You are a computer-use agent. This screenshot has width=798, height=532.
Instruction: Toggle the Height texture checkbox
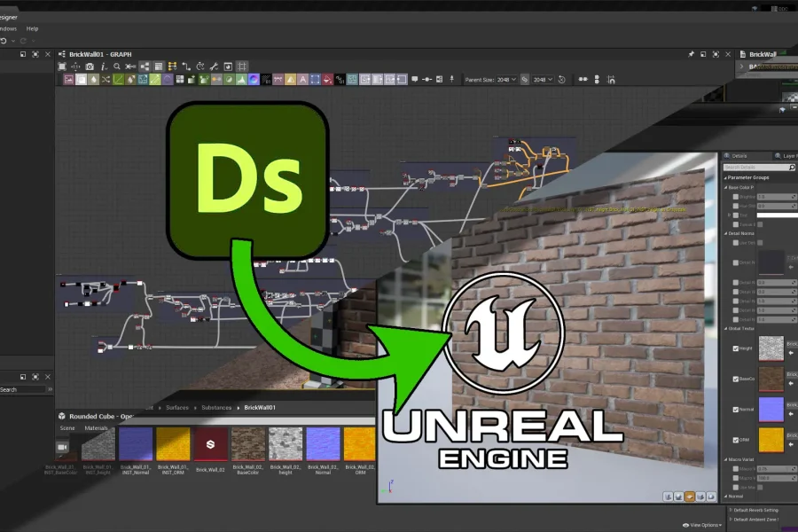pyautogui.click(x=735, y=348)
